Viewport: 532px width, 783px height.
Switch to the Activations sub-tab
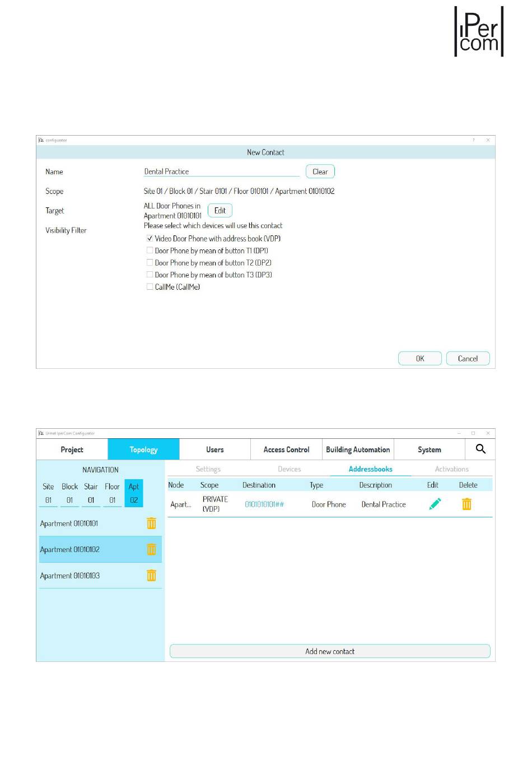[x=452, y=469]
